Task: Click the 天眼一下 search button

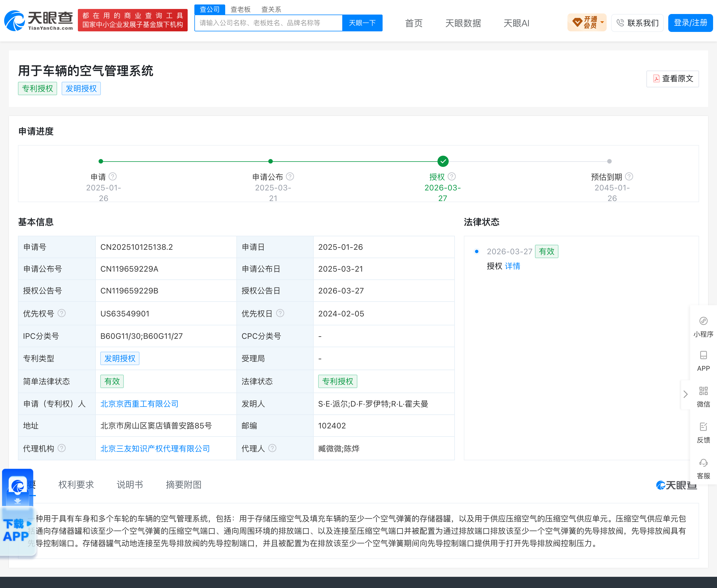Action: (362, 23)
